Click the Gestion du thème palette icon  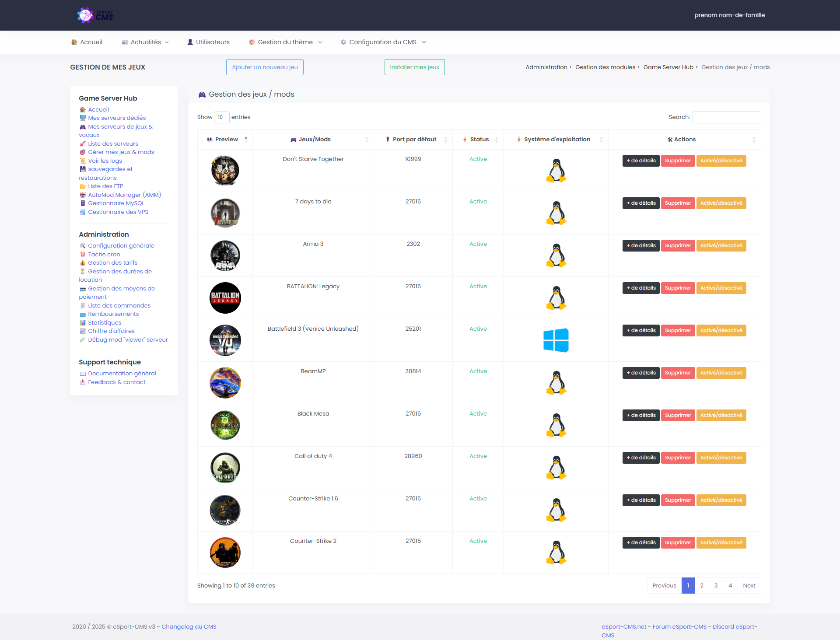(252, 42)
